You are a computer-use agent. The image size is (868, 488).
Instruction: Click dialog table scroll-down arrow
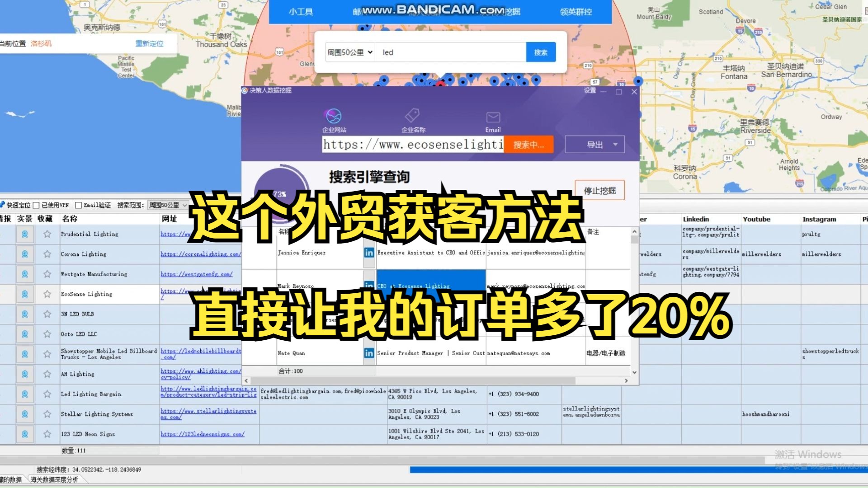click(634, 372)
